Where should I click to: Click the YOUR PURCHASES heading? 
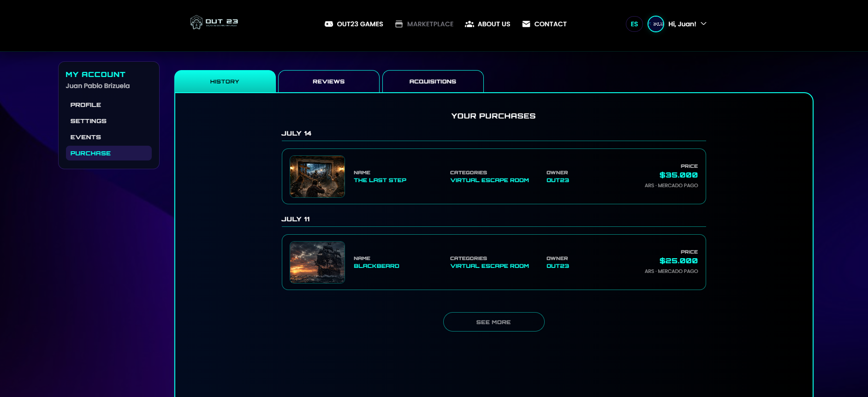[493, 116]
